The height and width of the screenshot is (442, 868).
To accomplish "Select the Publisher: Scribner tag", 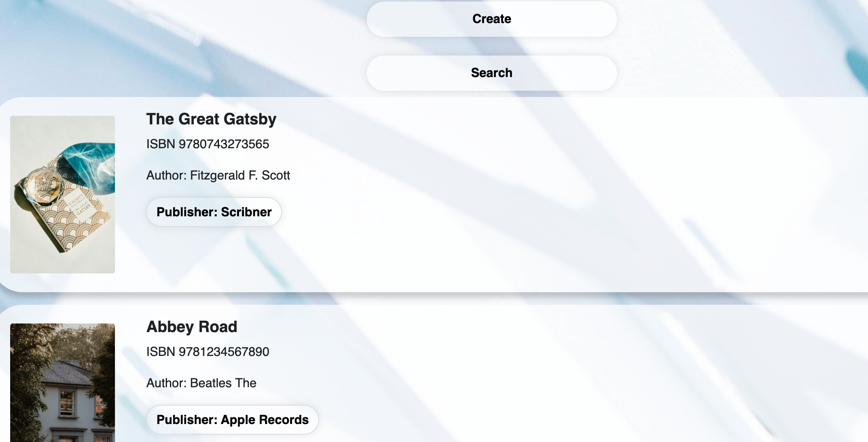I will pos(214,212).
